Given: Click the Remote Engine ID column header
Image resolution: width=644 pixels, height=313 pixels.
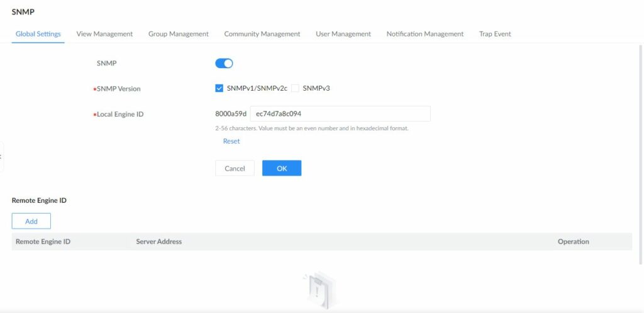Looking at the screenshot, I should click(43, 242).
